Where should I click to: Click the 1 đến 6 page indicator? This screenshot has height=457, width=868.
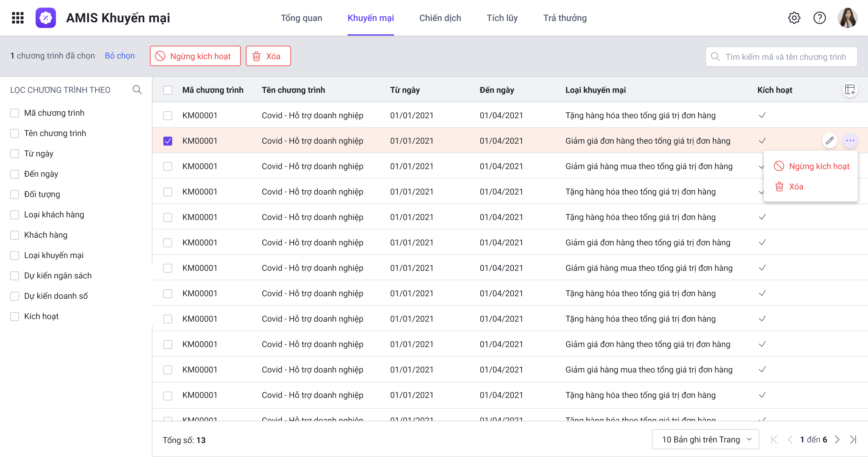tap(813, 440)
